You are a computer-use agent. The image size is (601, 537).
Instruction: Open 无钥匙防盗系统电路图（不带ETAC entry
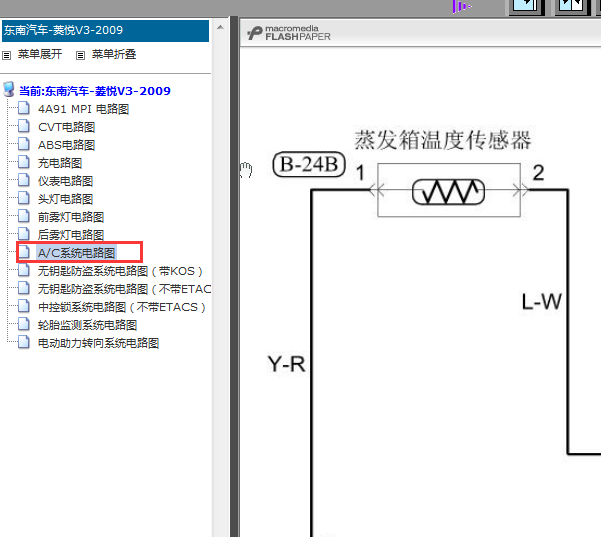tap(124, 289)
